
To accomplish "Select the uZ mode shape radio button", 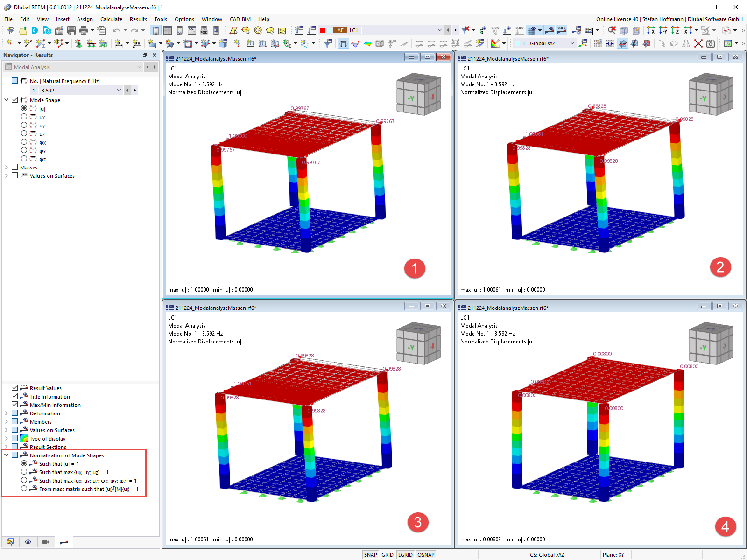I will pyautogui.click(x=24, y=133).
